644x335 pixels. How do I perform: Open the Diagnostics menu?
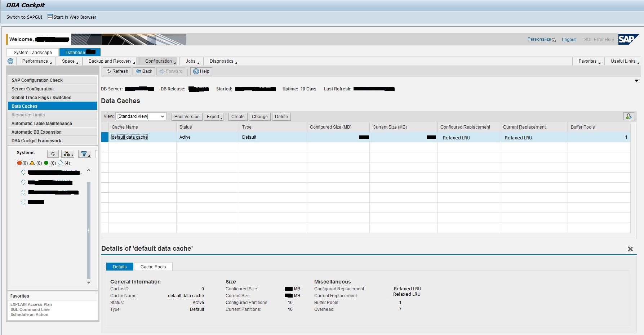pyautogui.click(x=223, y=61)
